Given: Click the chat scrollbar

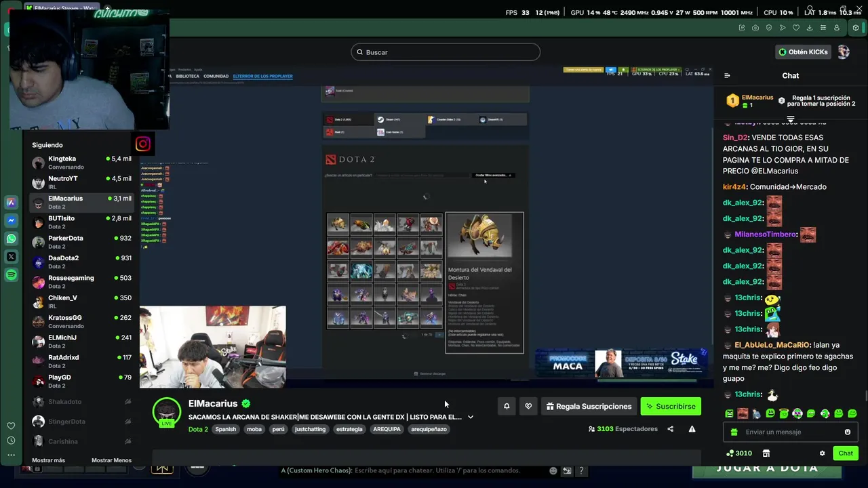Looking at the screenshot, I should point(866,396).
